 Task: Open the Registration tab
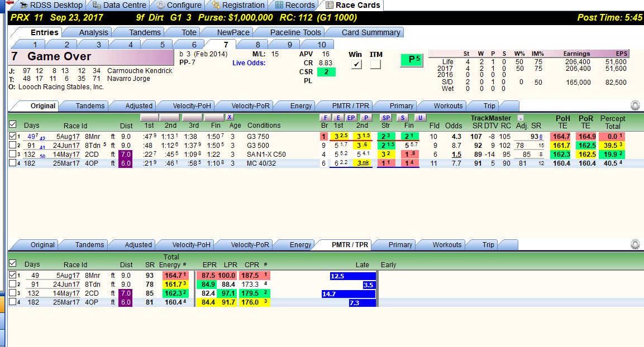(238, 6)
